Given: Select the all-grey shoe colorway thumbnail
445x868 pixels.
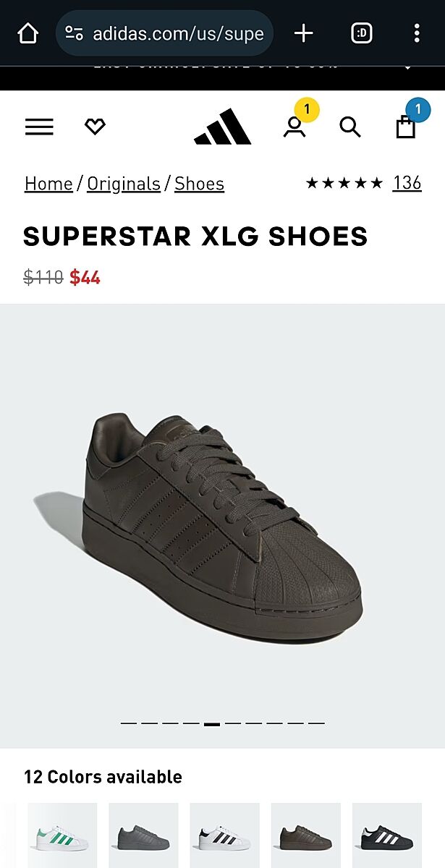Looking at the screenshot, I should (143, 835).
